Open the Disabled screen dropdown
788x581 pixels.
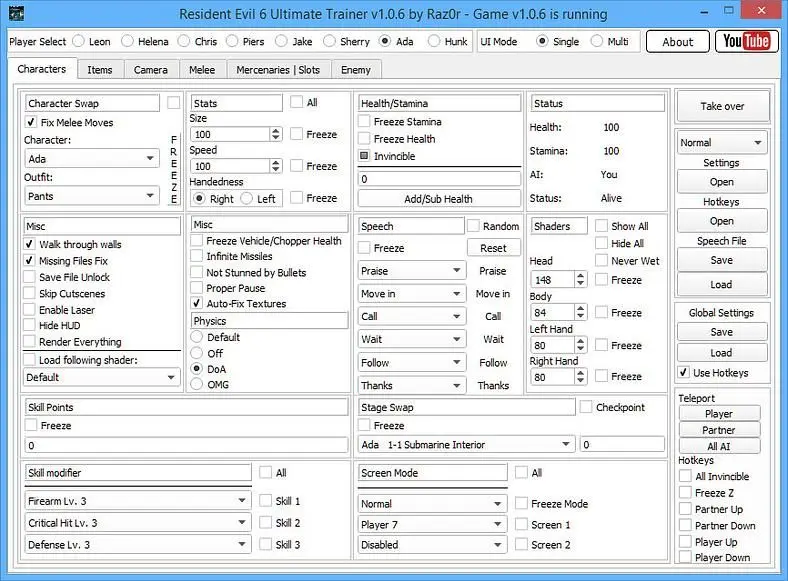click(x=432, y=545)
